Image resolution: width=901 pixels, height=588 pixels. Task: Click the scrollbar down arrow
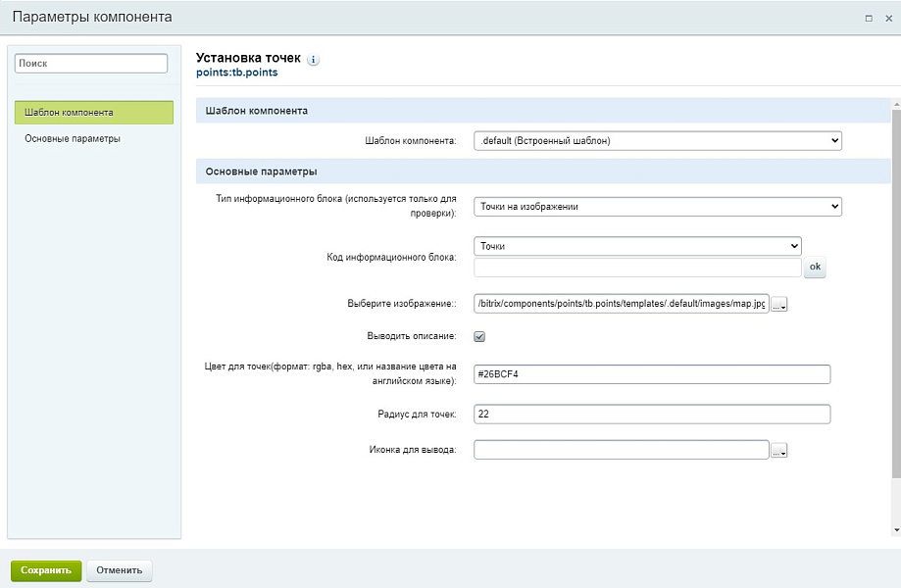pos(896,529)
